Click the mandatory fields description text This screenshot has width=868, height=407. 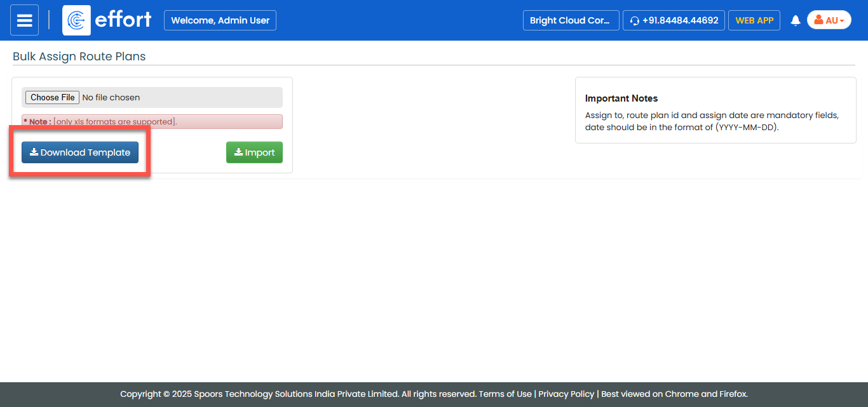click(x=712, y=121)
